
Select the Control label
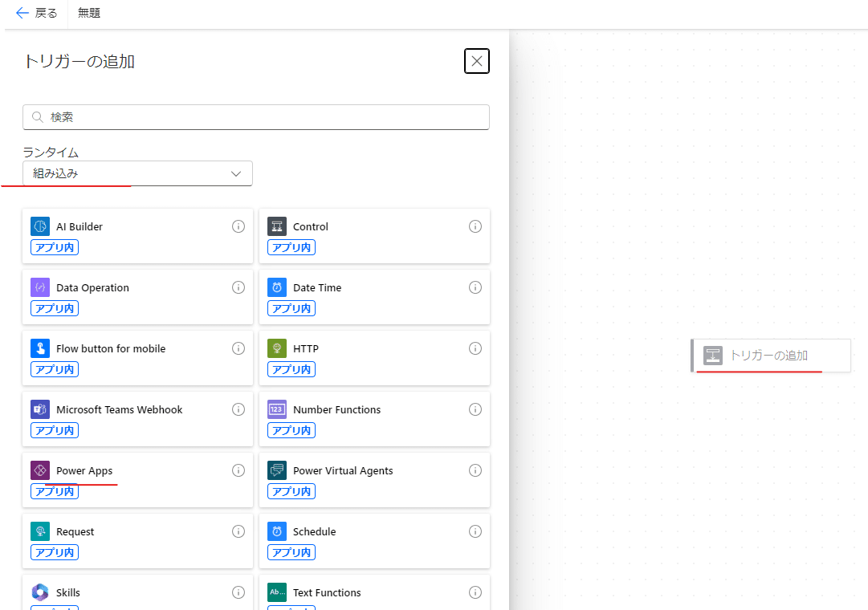pyautogui.click(x=311, y=226)
